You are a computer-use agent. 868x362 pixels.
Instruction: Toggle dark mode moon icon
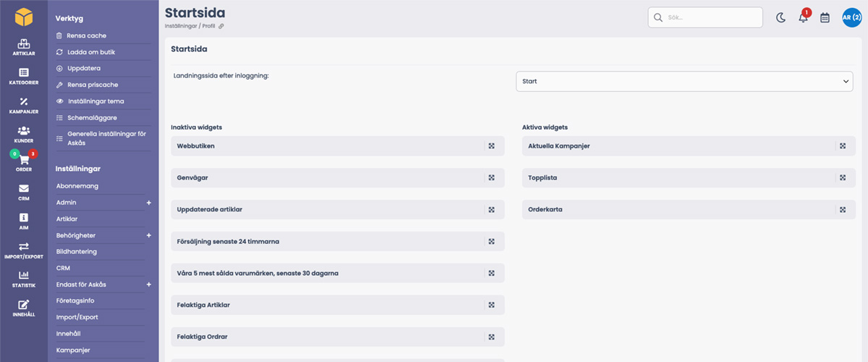pyautogui.click(x=781, y=17)
